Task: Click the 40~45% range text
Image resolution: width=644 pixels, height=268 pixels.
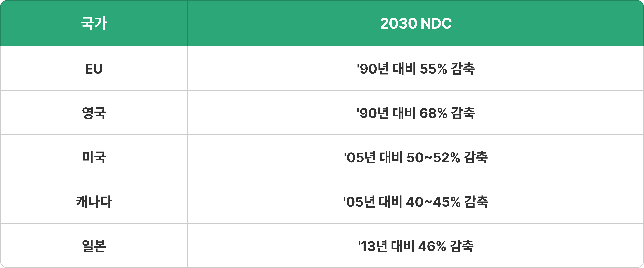Action: 433,202
